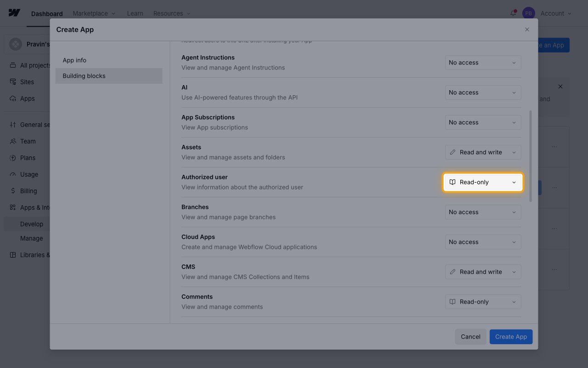
Task: Open the Learn nav item
Action: point(135,13)
